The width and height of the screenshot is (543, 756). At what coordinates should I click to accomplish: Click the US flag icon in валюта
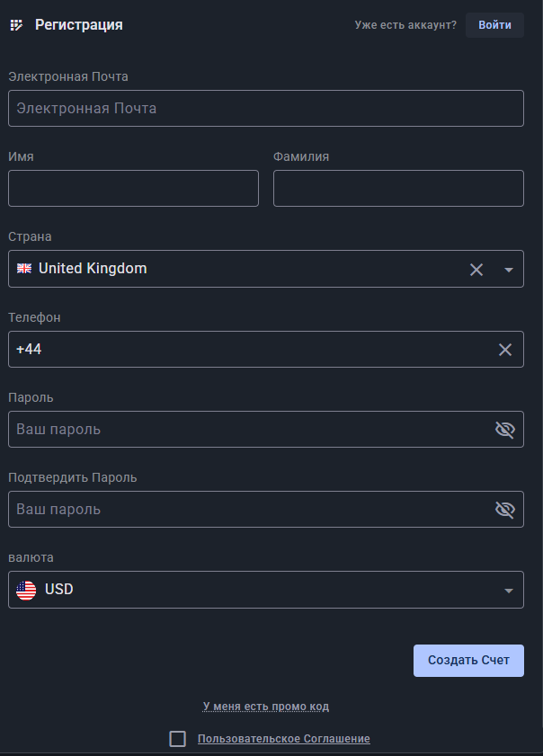click(x=26, y=590)
